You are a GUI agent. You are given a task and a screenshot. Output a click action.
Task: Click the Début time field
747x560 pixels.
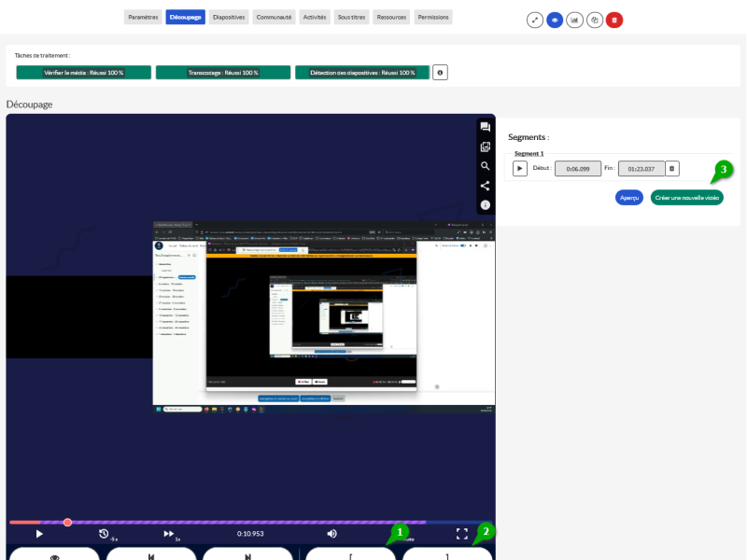(x=578, y=169)
